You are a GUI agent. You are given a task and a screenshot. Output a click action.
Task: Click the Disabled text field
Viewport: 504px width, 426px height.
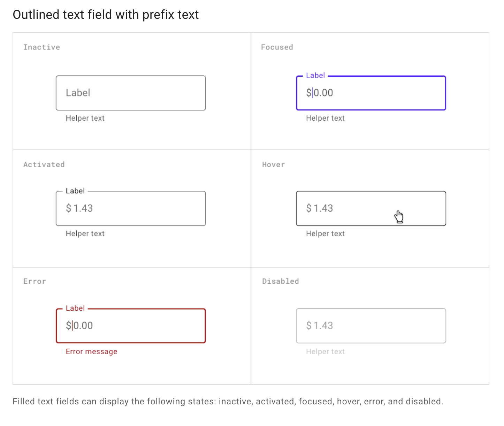[371, 326]
